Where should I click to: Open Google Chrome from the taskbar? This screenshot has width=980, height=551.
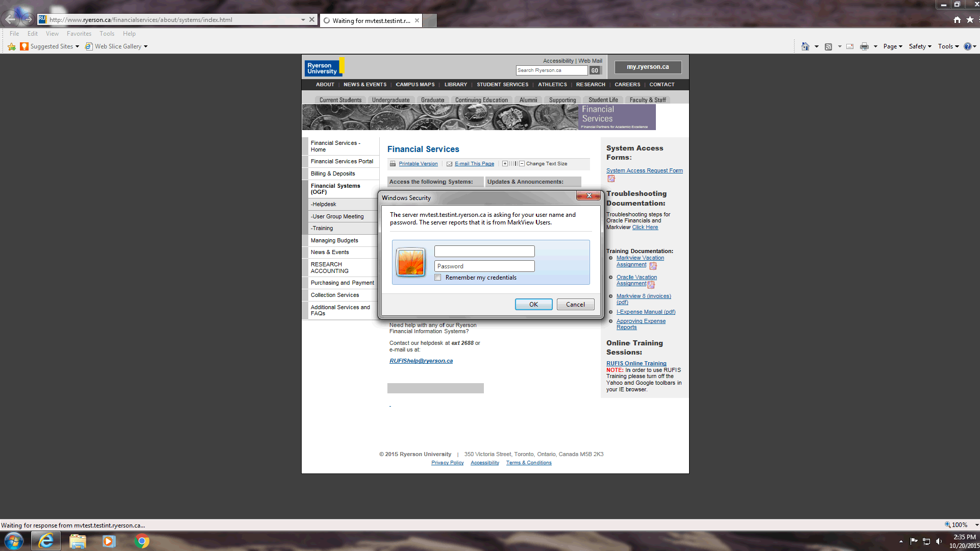click(x=142, y=541)
